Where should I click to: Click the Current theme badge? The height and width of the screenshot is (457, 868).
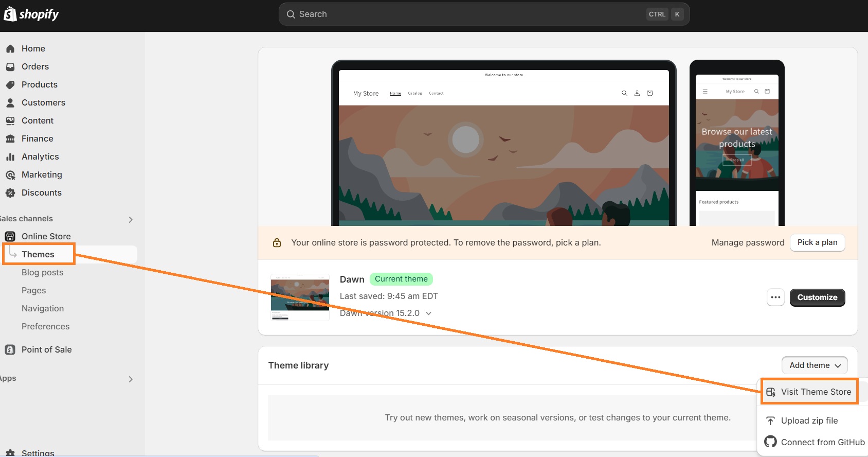coord(401,279)
